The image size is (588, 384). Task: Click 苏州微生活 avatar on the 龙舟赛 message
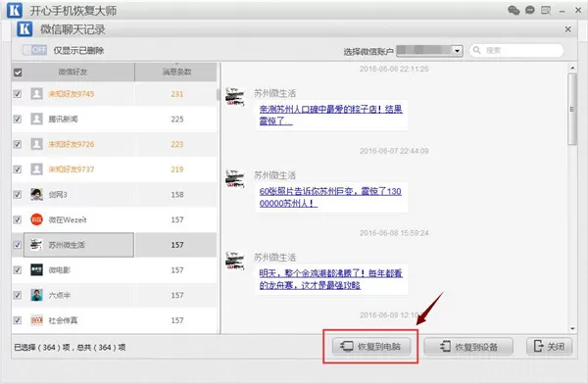[235, 262]
